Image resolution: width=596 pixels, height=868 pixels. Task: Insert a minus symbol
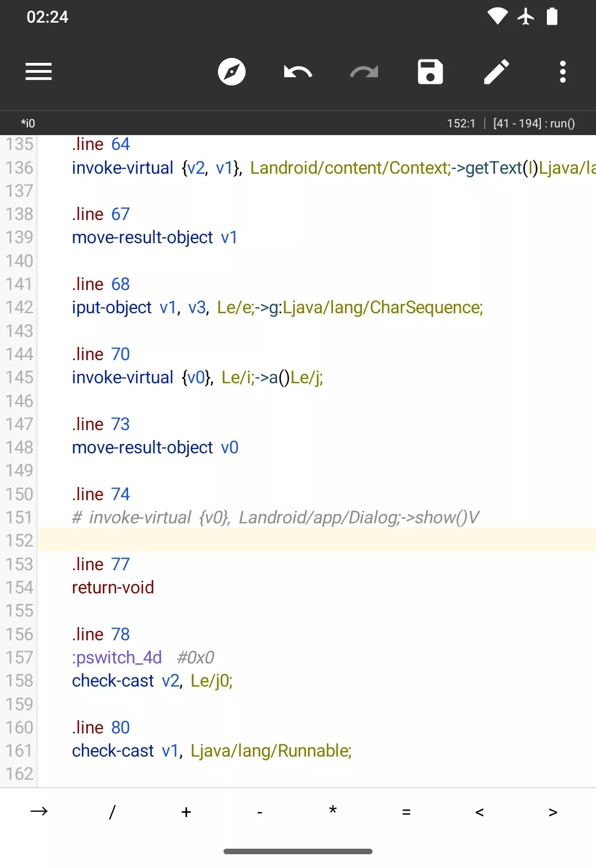[x=259, y=811]
